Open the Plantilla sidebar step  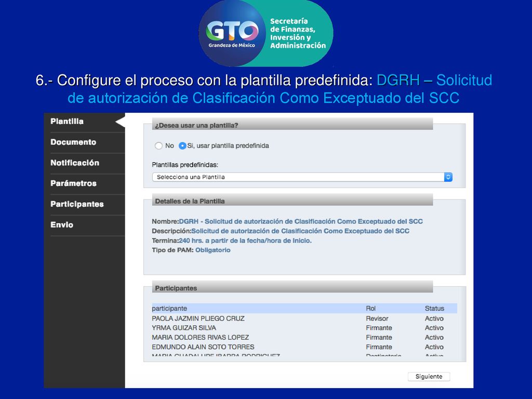[67, 122]
